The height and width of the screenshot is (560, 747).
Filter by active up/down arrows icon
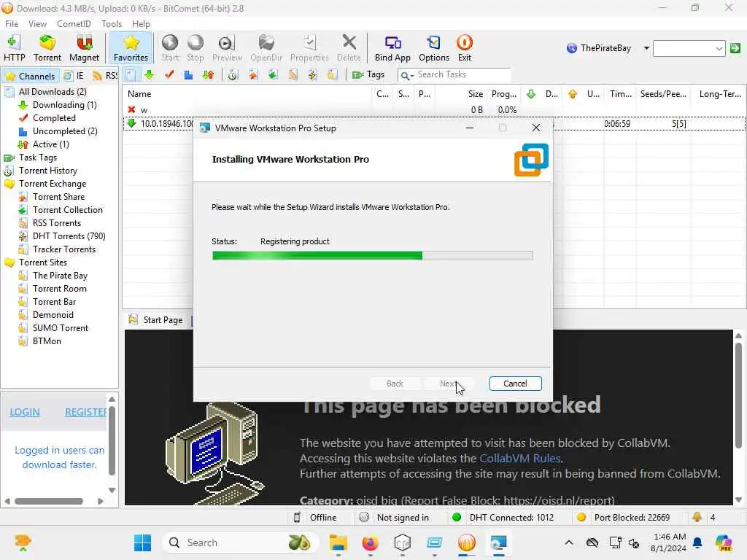[208, 75]
